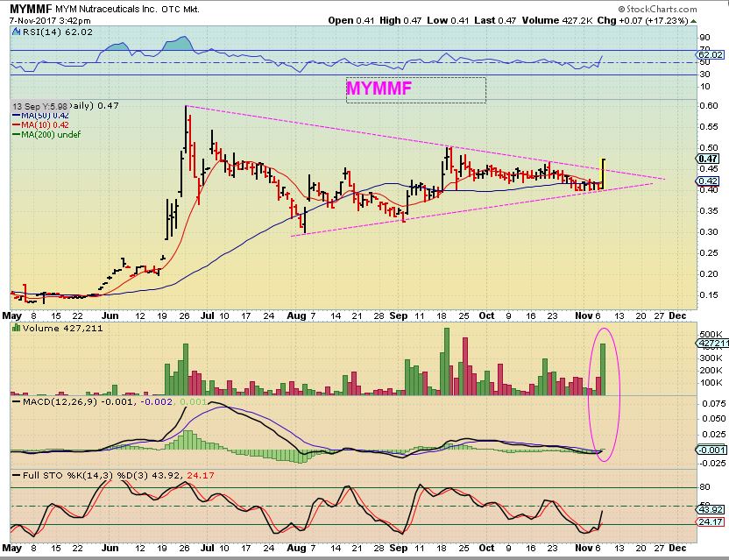The width and height of the screenshot is (729, 560).
Task: Click the RSI(14) 62.02 label
Action: [x=57, y=32]
